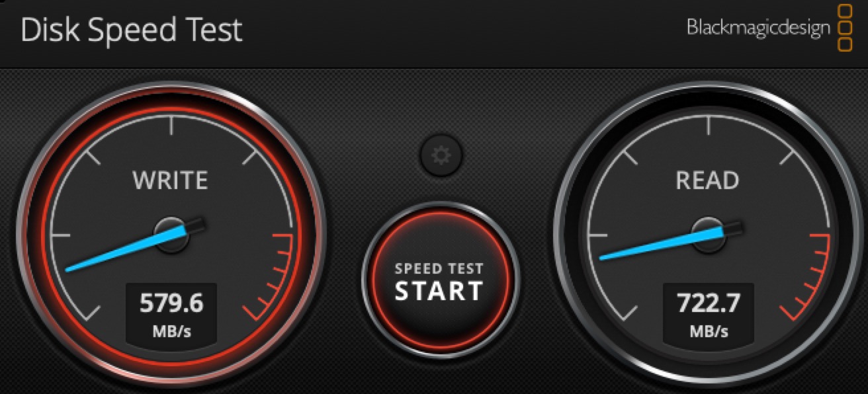Click the Blackmagicdesign brand text
868x394 pixels.
point(758,28)
